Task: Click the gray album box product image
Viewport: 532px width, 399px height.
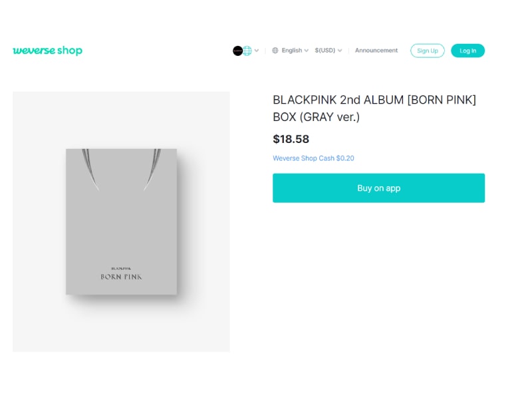Action: click(x=121, y=221)
